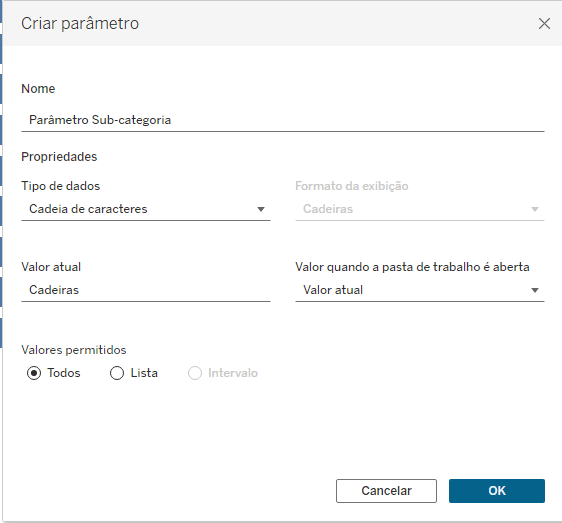Click the Nome field with Parâmetro Sub-categoria

pos(283,120)
